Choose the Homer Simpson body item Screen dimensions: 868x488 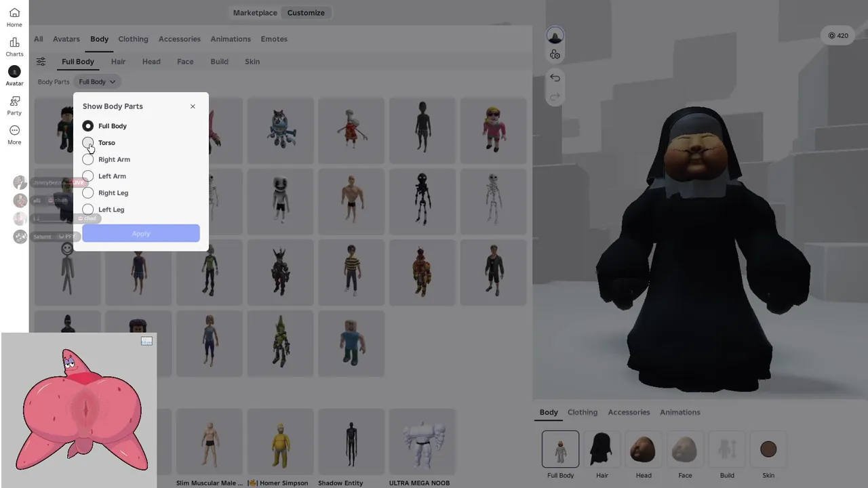(280, 443)
